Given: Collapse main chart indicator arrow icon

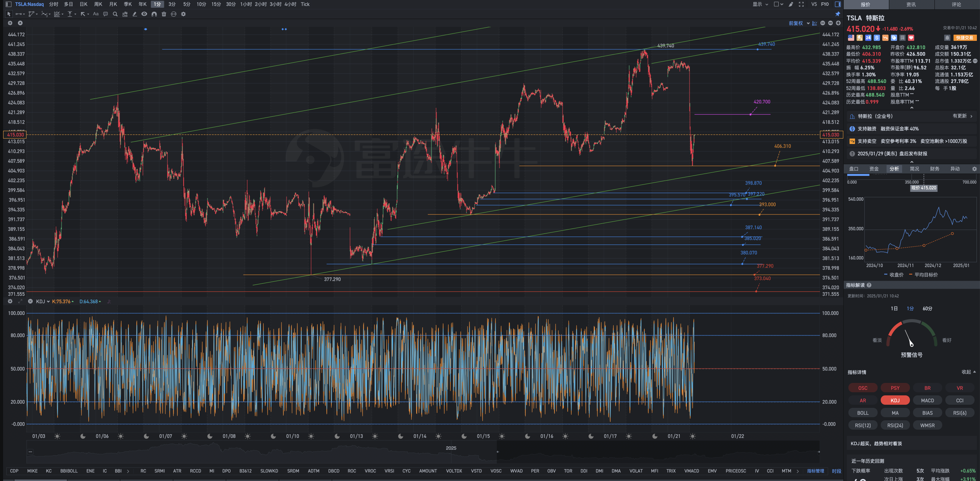Looking at the screenshot, I should pyautogui.click(x=20, y=23).
